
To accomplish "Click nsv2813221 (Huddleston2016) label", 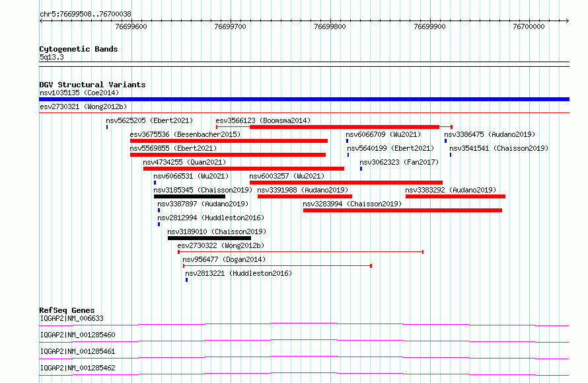I will (239, 273).
